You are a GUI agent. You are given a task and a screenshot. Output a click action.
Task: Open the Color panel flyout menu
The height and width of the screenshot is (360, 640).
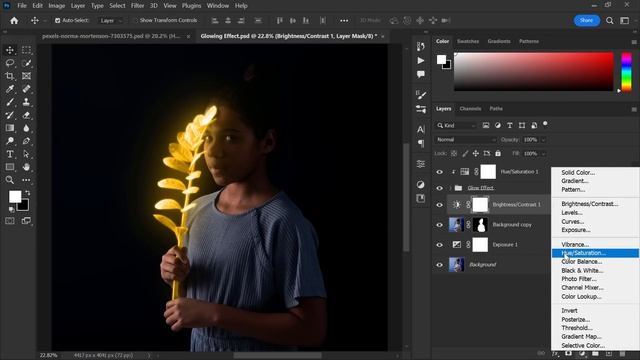pyautogui.click(x=634, y=42)
